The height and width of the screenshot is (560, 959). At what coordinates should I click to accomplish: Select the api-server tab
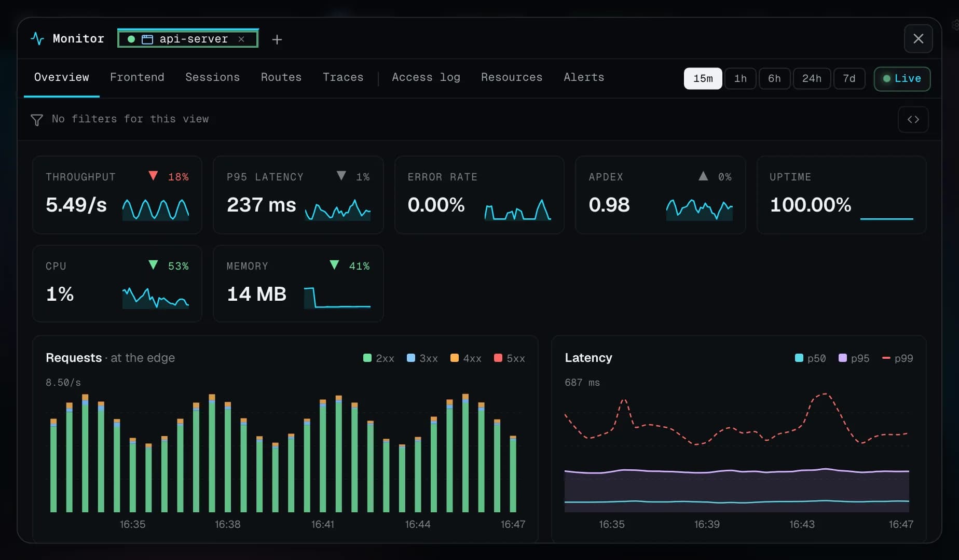188,39
